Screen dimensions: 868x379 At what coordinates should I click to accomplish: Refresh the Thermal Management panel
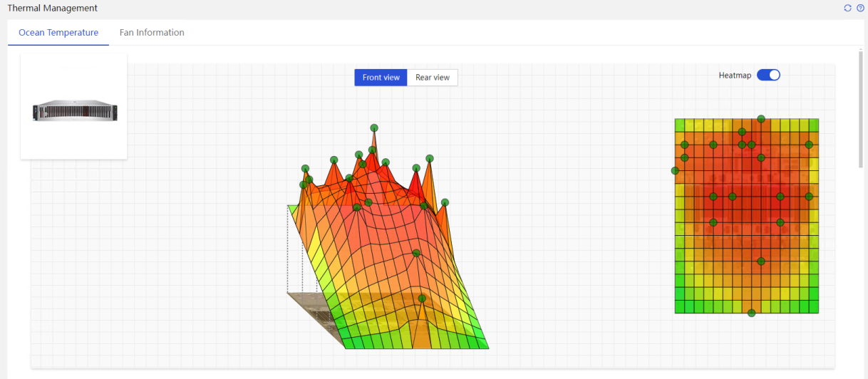pos(847,8)
